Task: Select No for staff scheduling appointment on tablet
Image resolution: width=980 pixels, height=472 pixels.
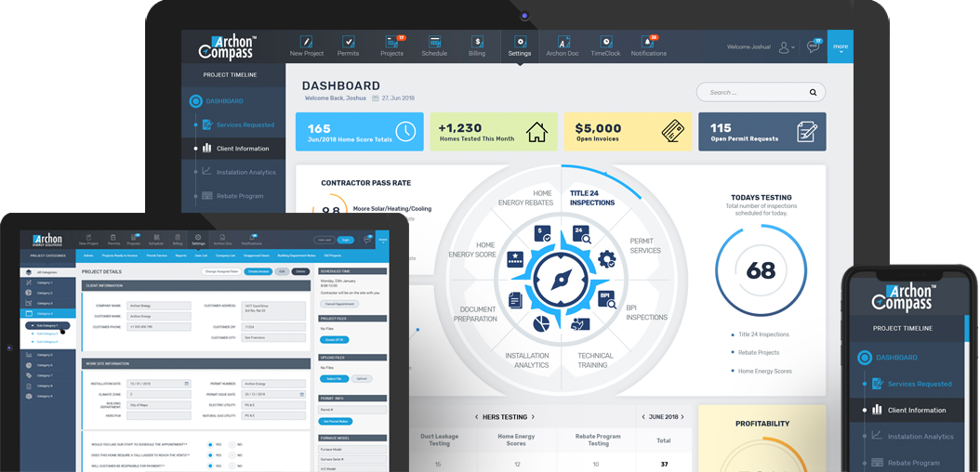Action: coord(232,444)
